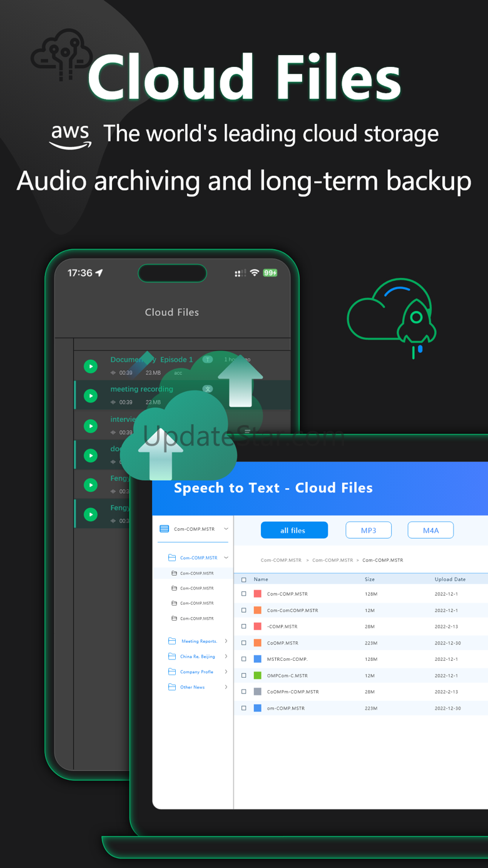Play the meeting recording audio
488x868 pixels.
91,396
